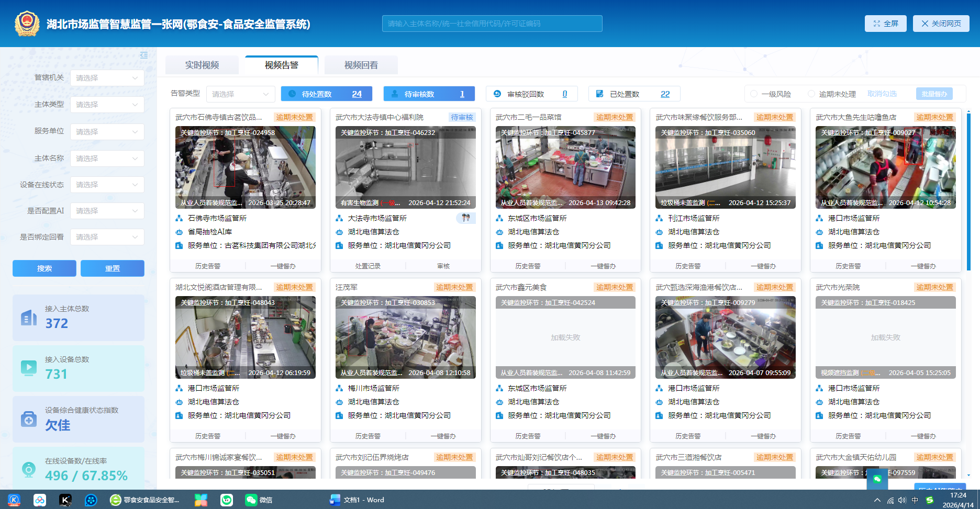Click 取消勾选 to clear selection
980x509 pixels.
pyautogui.click(x=882, y=94)
